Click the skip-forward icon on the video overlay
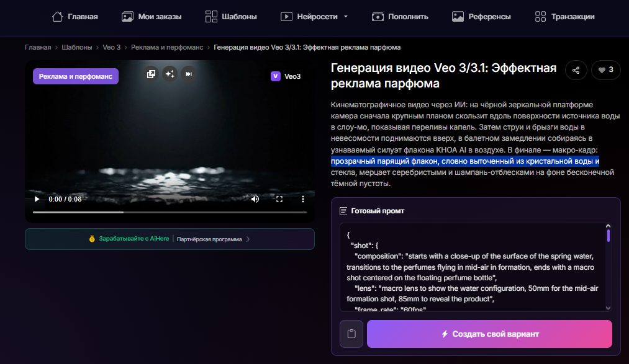 [x=188, y=74]
